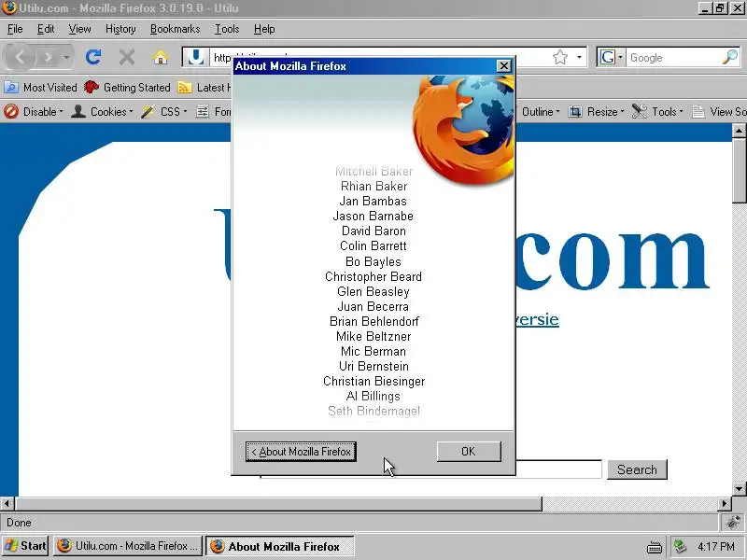Open the Resize menu in Web Developer toolbar
Image resolution: width=747 pixels, height=560 pixels.
[x=596, y=111]
